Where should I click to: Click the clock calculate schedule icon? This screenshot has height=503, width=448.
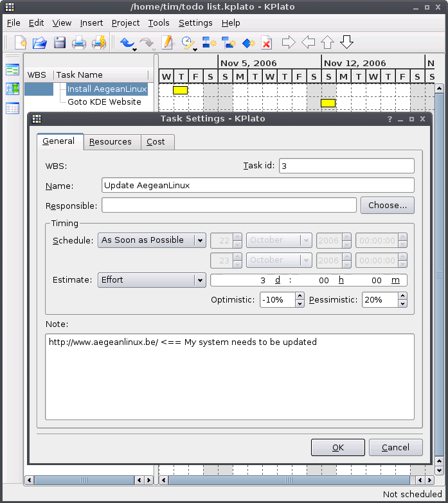pyautogui.click(x=187, y=42)
